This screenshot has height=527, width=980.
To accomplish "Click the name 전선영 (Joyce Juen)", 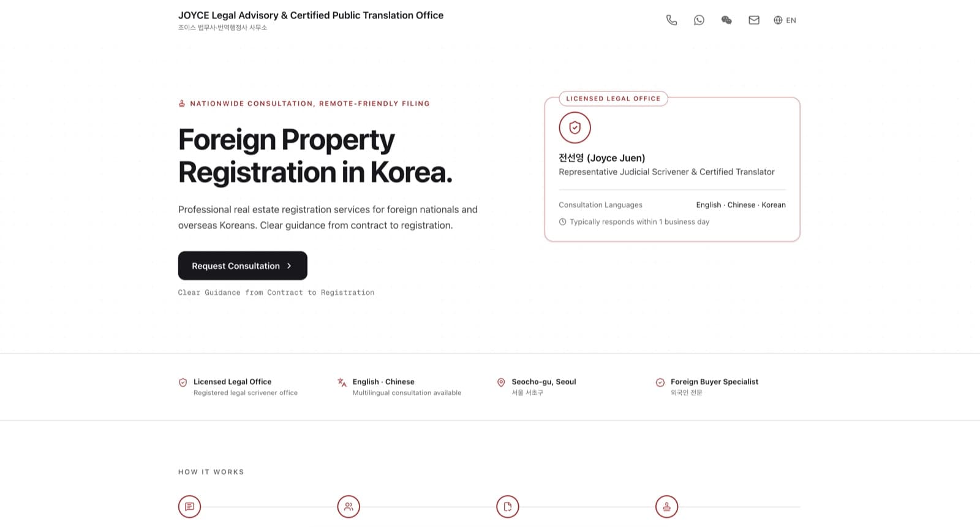I will [601, 157].
